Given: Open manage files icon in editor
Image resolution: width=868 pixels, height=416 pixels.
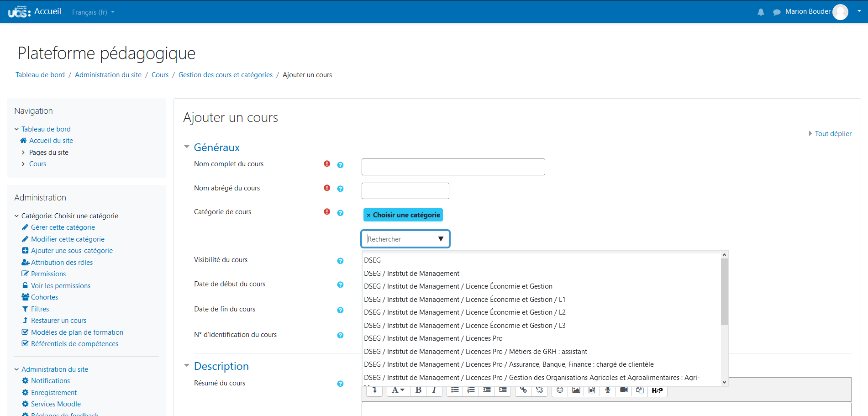Looking at the screenshot, I should click(x=640, y=390).
